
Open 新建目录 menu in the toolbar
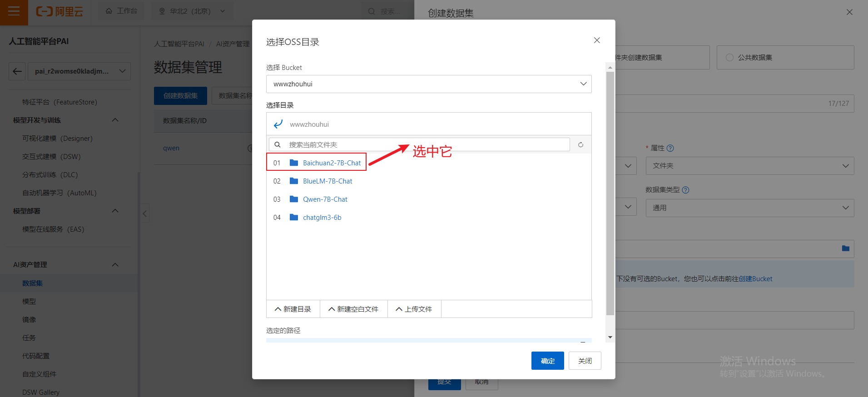click(293, 309)
